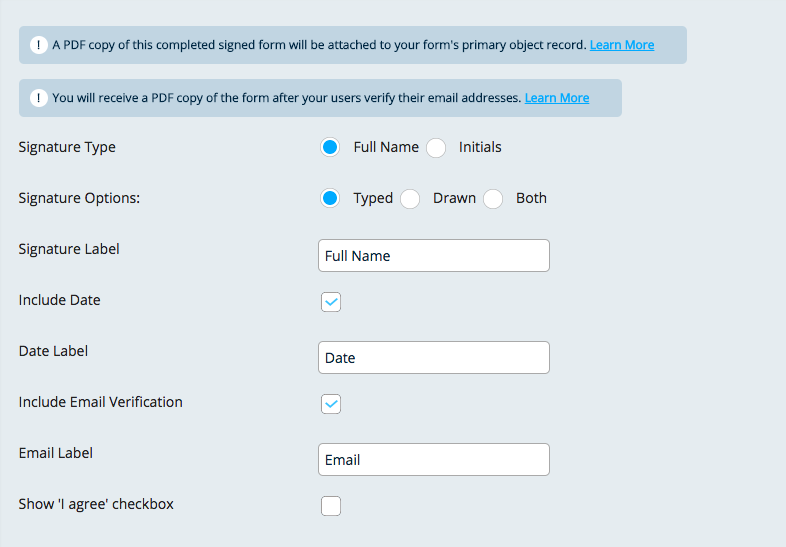Click the info icon in the PDF attachment notice

[x=39, y=45]
